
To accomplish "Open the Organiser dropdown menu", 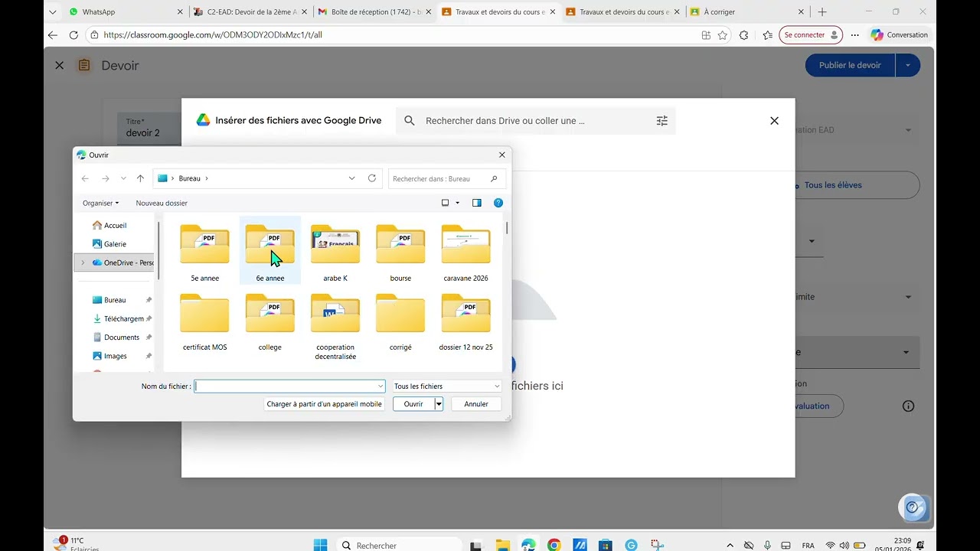I will (101, 203).
